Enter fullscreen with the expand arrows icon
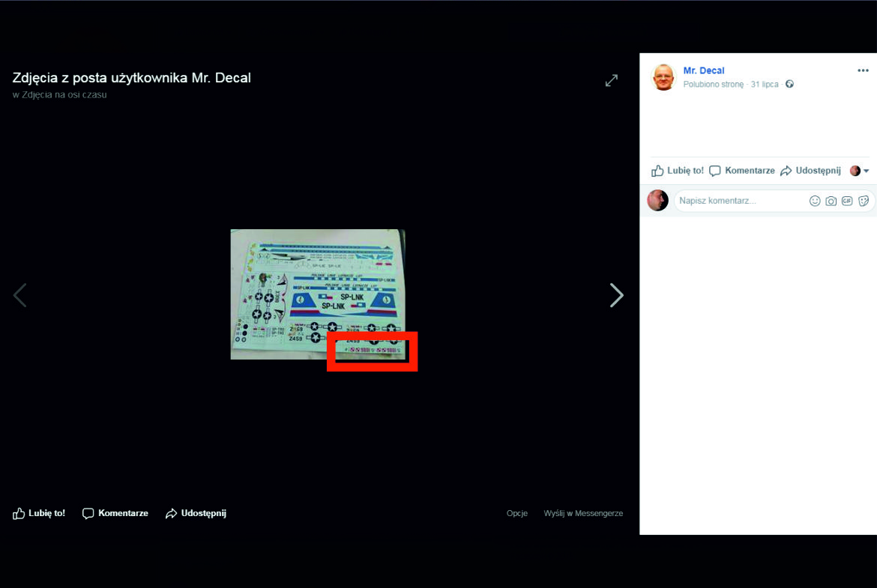 tap(612, 80)
